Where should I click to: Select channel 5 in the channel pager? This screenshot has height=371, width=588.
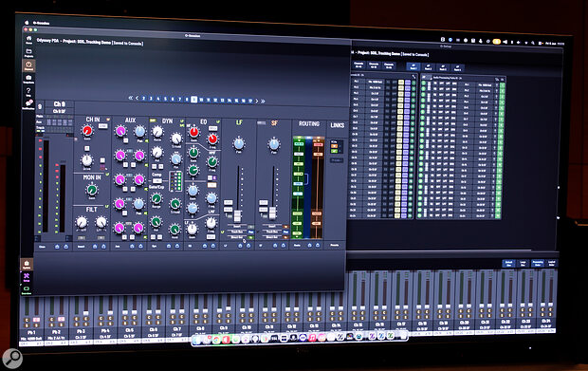coord(165,99)
